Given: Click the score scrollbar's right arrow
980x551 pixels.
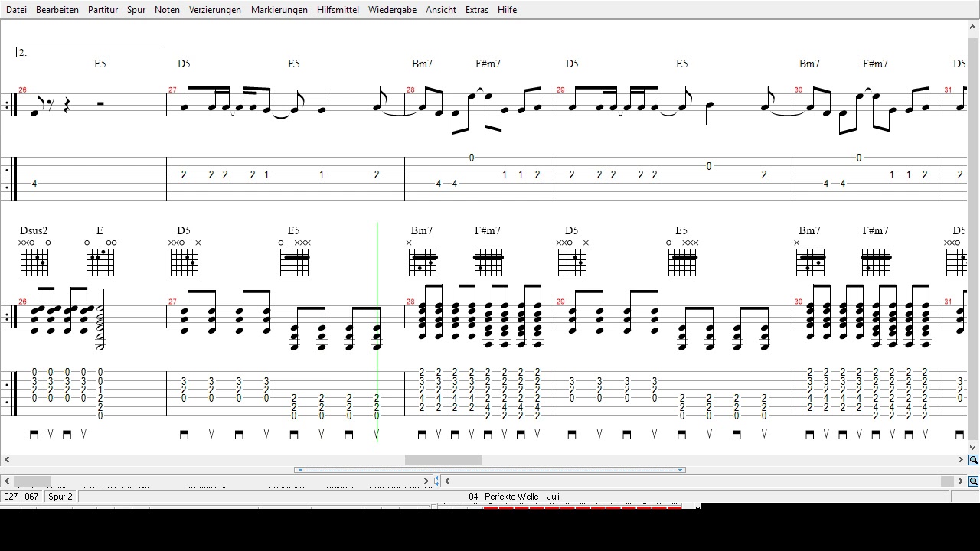Looking at the screenshot, I should (960, 460).
